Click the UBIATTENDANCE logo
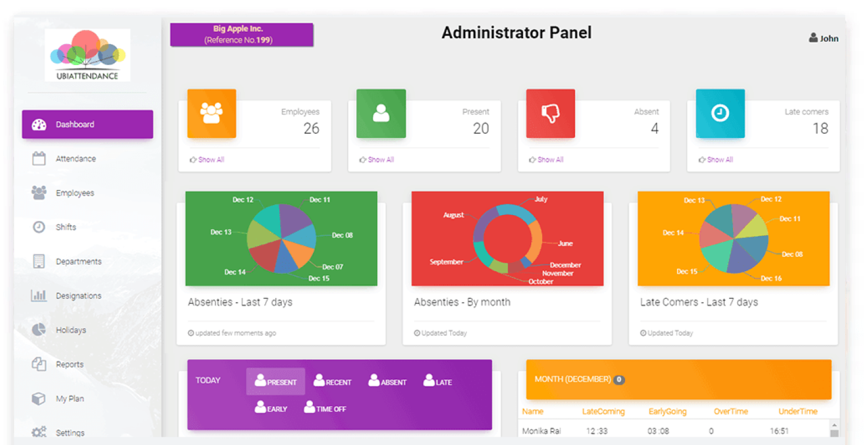The width and height of the screenshot is (868, 445). pos(88,55)
